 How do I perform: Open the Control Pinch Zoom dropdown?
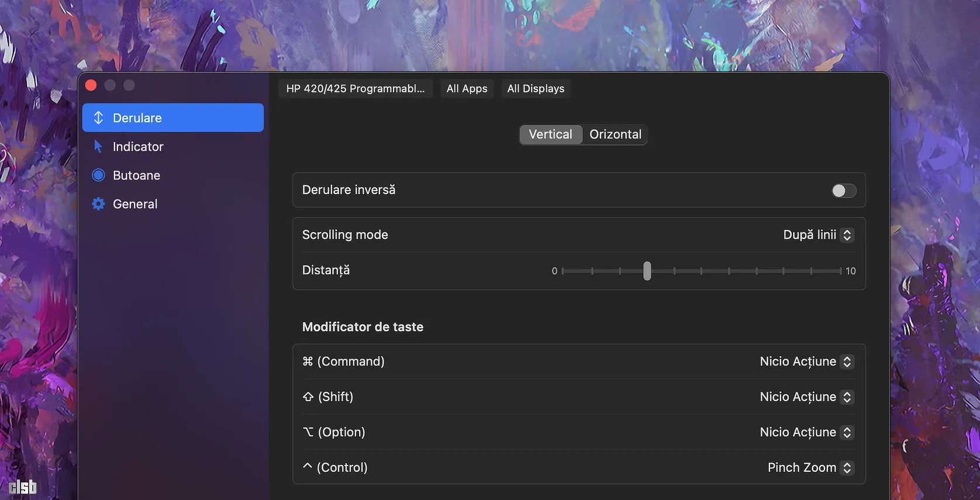(810, 468)
